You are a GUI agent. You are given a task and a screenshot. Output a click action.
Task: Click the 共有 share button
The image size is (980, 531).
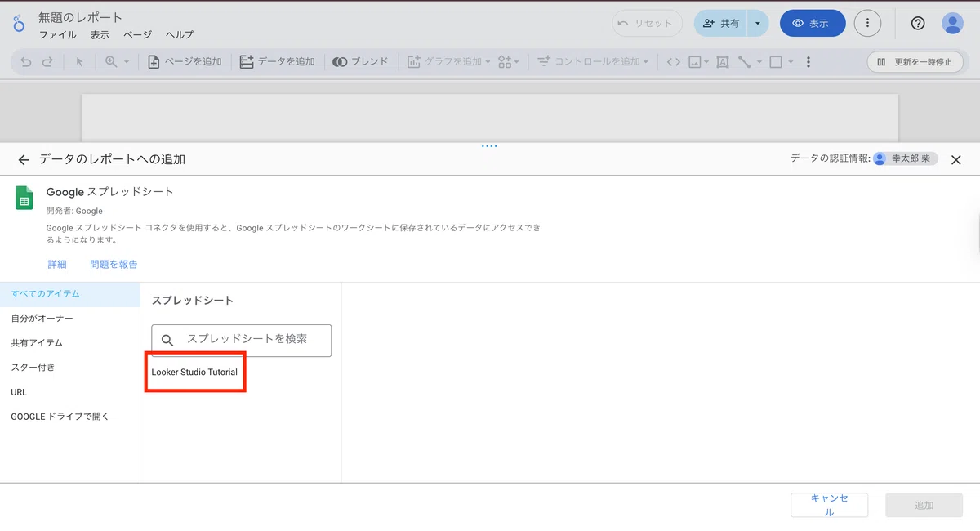[721, 24]
